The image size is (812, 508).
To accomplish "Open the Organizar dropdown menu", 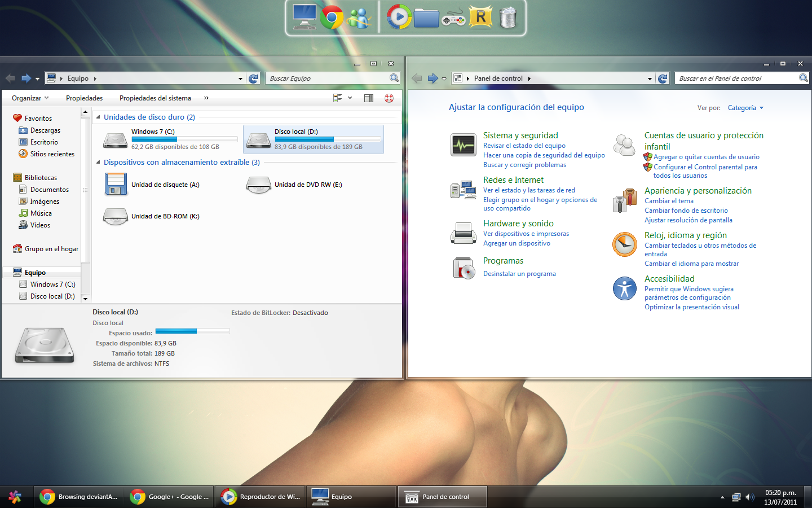I will pos(30,98).
